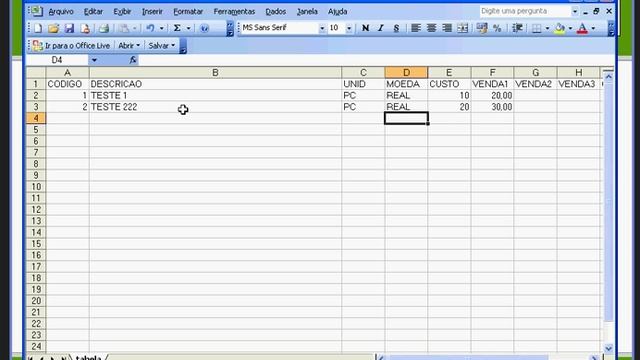Create a new blank workbook
This screenshot has width=640, height=360.
click(38, 28)
